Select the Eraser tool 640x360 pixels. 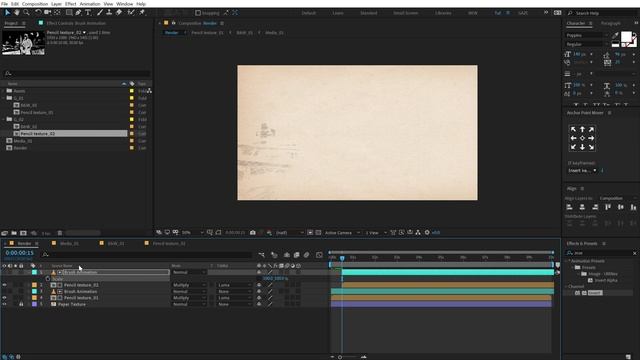point(119,13)
